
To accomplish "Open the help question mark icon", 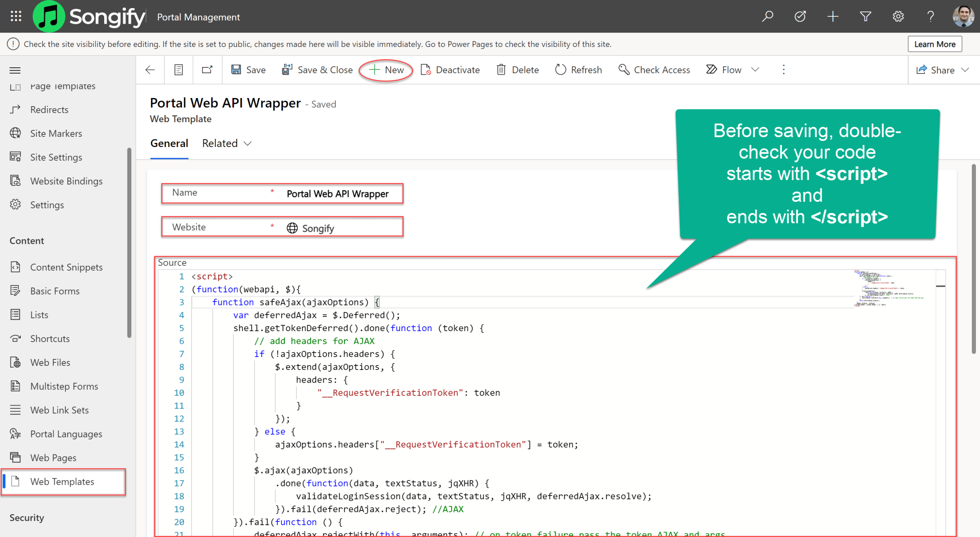I will [x=930, y=16].
